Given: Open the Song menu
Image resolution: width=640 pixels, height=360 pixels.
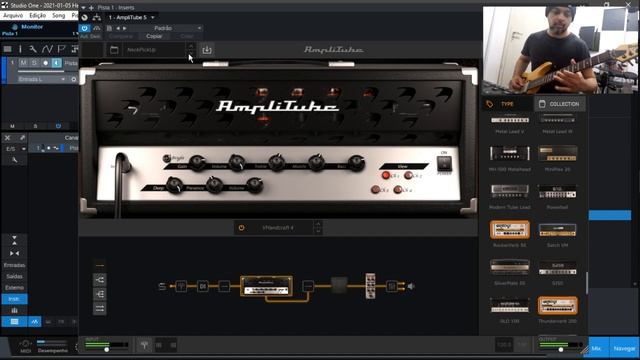Looking at the screenshot, I should point(58,15).
